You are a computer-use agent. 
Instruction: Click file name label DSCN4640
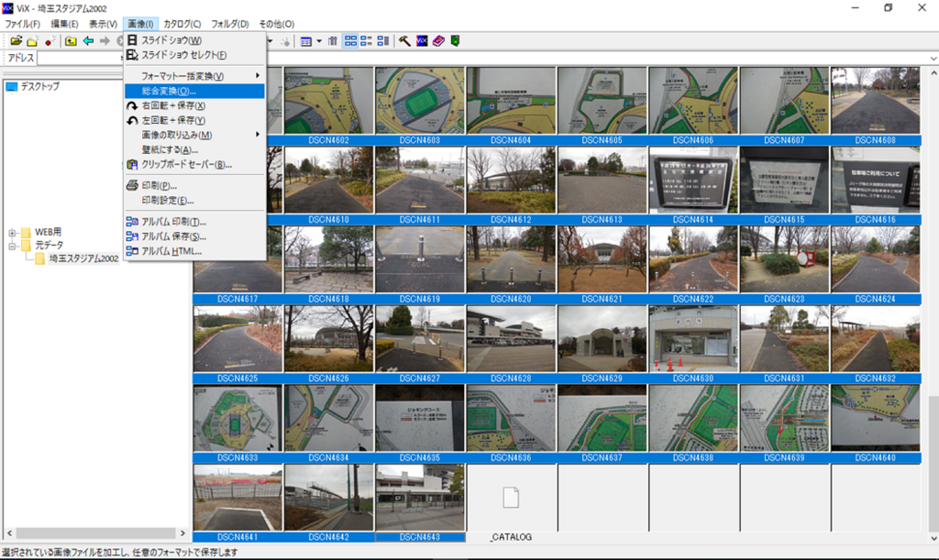click(x=875, y=457)
